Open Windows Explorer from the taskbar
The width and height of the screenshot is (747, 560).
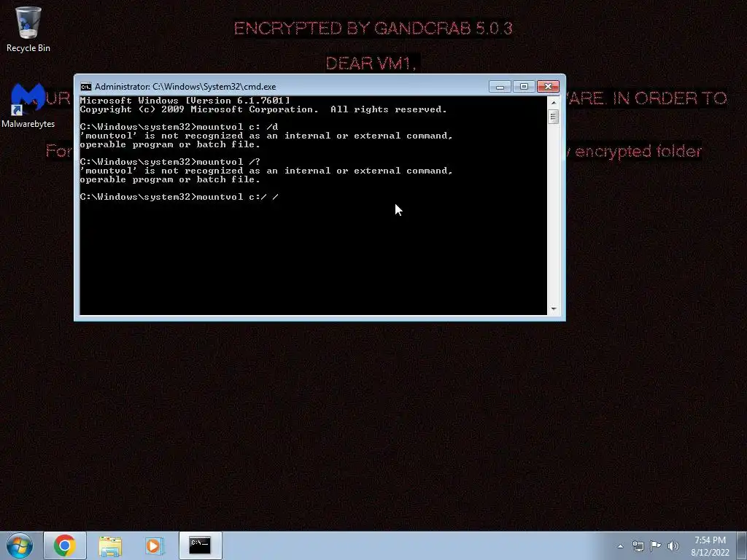(110, 545)
